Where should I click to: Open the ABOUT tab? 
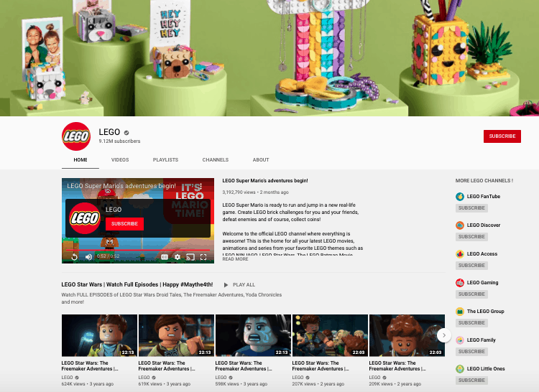[x=261, y=160]
